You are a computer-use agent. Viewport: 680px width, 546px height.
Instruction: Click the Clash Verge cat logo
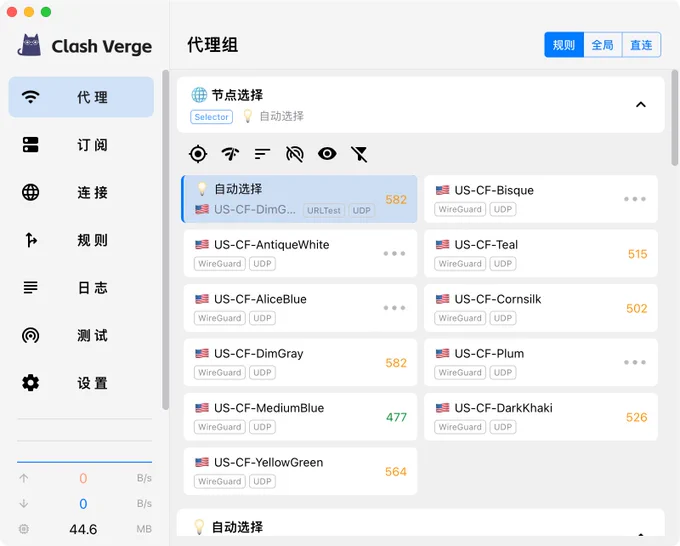coord(29,45)
